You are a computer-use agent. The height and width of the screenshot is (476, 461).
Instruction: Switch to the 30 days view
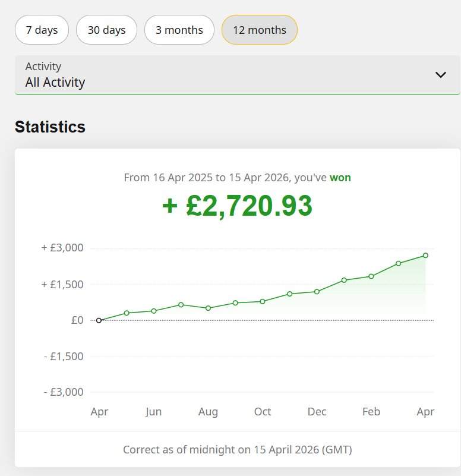(106, 30)
